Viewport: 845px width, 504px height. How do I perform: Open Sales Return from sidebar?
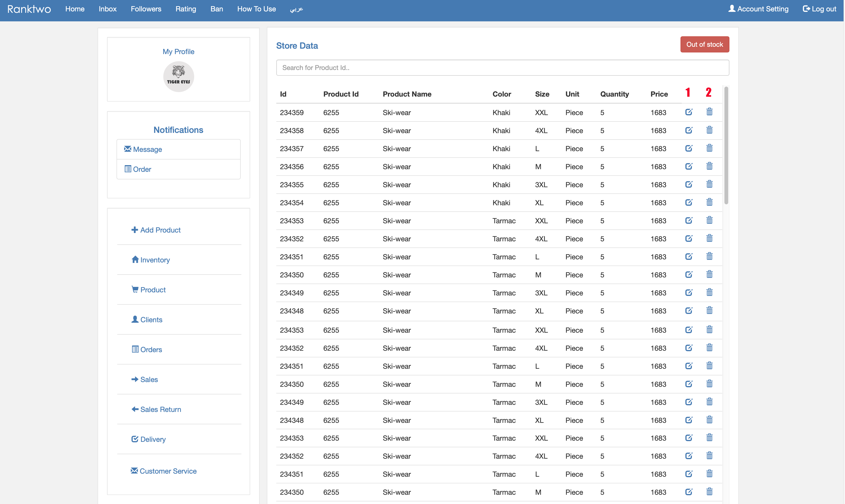(156, 409)
